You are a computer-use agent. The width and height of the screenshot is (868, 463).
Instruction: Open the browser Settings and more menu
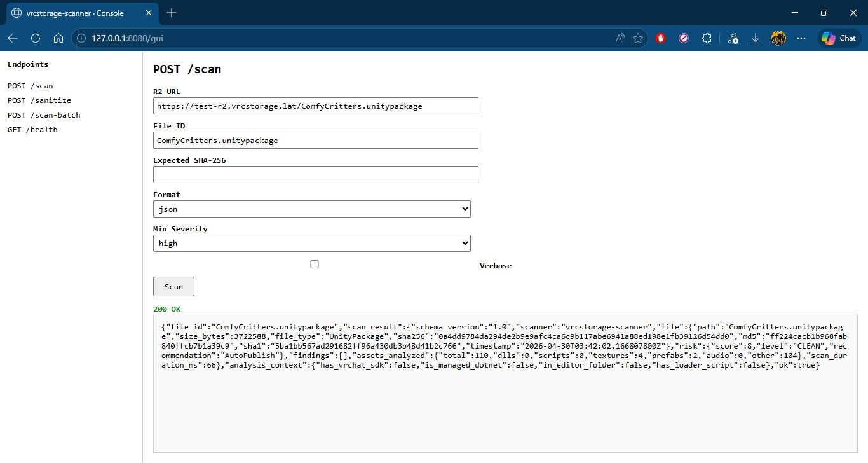click(801, 38)
